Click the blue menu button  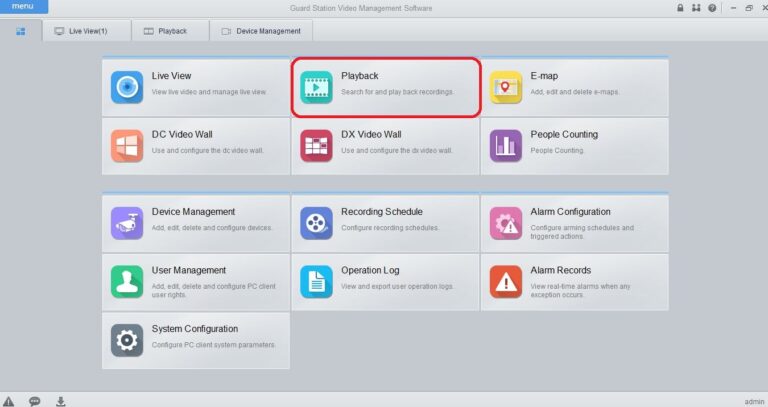(23, 7)
